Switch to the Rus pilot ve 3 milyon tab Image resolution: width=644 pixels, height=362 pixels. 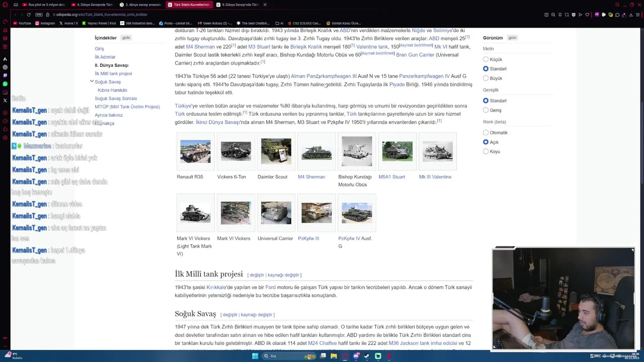pyautogui.click(x=43, y=5)
